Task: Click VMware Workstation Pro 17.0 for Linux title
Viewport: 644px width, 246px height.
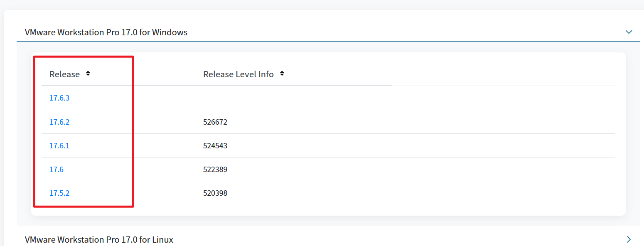Action: [99, 239]
